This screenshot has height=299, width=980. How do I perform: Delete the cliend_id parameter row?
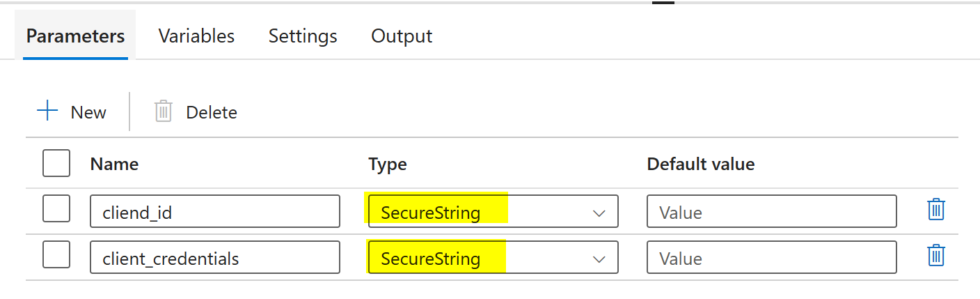tap(936, 210)
